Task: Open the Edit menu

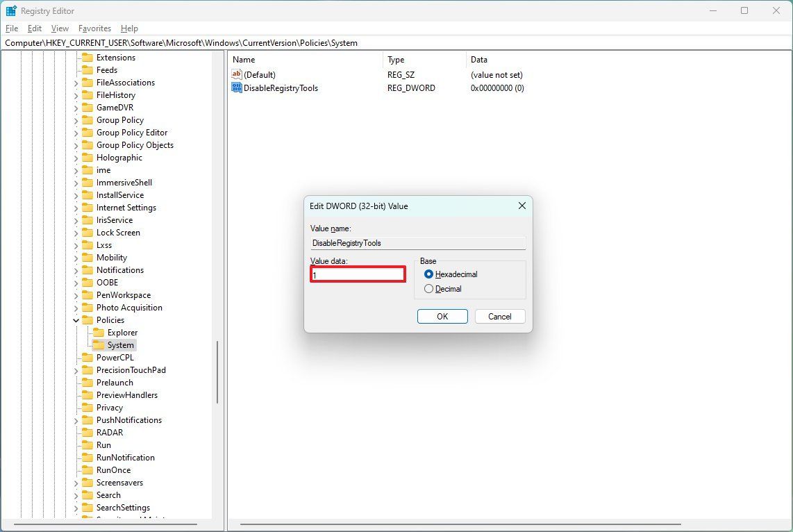Action: pyautogui.click(x=33, y=28)
